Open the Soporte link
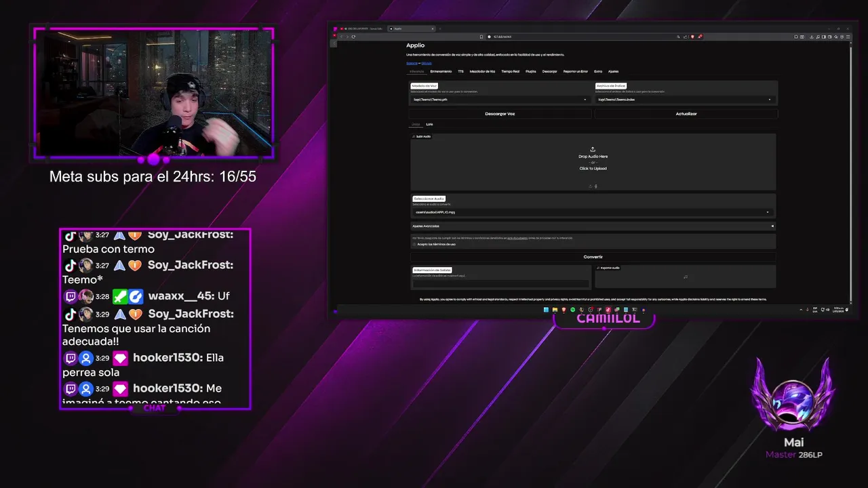868x488 pixels. click(412, 63)
